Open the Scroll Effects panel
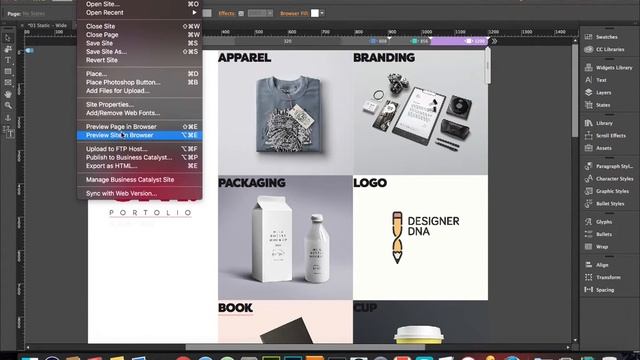The image size is (640, 360). [606, 136]
